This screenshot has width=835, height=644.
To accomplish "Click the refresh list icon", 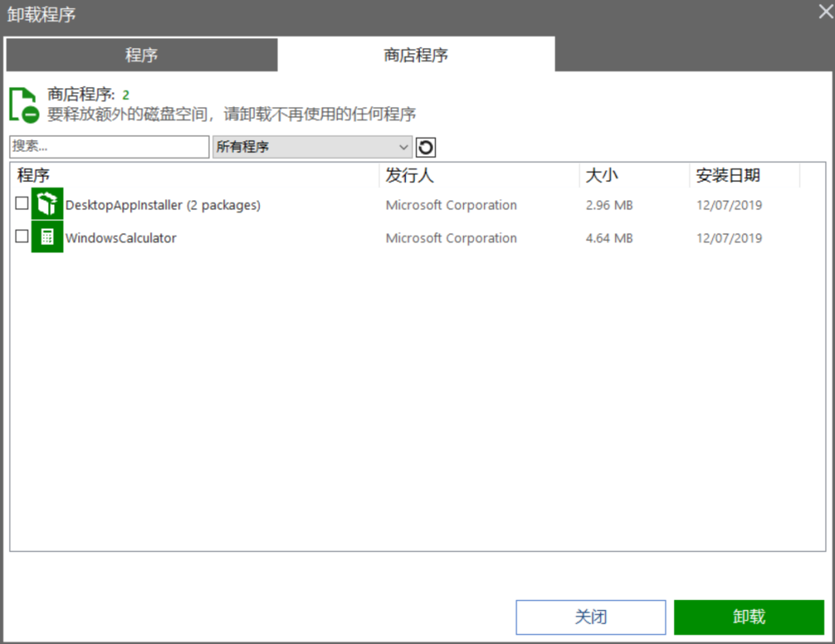I will point(425,147).
